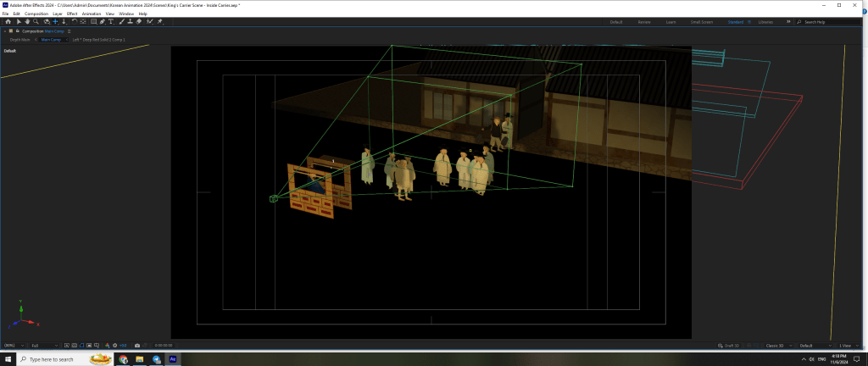Click the exposure value +0.0 control
868x366 pixels.
122,346
